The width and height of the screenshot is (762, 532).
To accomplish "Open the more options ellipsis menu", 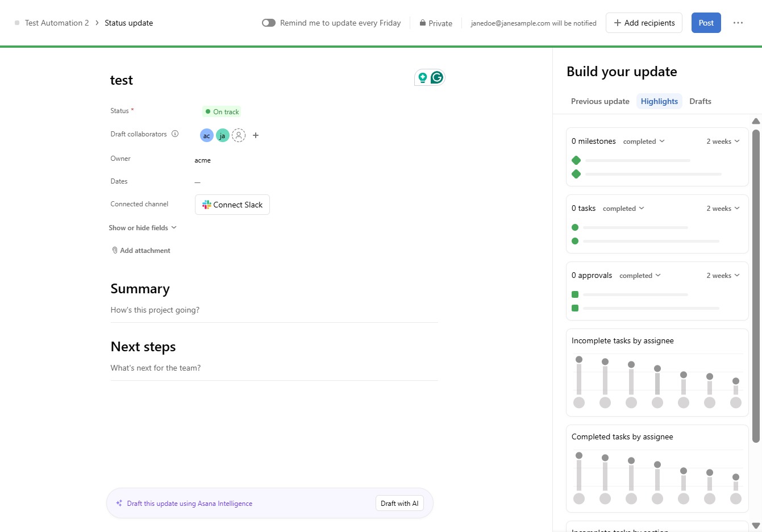I will pyautogui.click(x=738, y=23).
